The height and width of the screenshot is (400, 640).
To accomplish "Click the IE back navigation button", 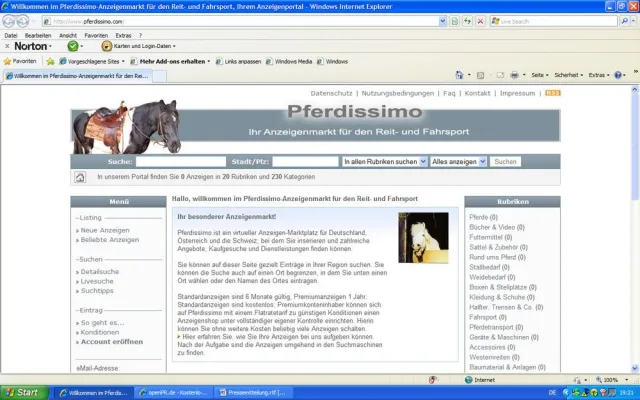I will 10,20.
